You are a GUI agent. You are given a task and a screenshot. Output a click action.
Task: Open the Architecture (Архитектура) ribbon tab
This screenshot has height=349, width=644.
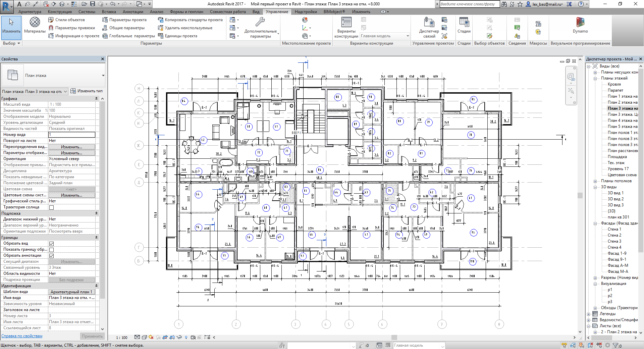coord(30,12)
